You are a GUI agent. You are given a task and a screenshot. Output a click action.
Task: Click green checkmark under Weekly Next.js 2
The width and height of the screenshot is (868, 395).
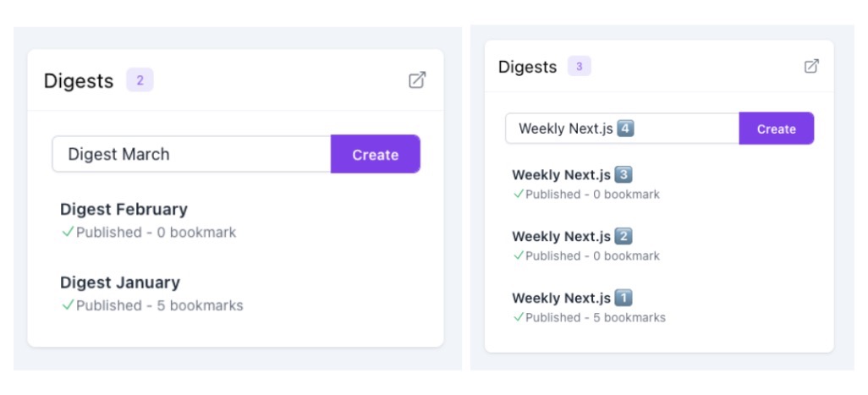click(x=518, y=255)
